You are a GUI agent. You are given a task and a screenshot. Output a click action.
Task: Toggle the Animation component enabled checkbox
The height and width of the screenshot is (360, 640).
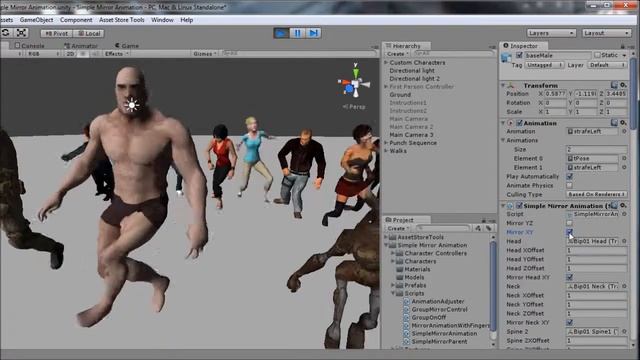point(520,123)
